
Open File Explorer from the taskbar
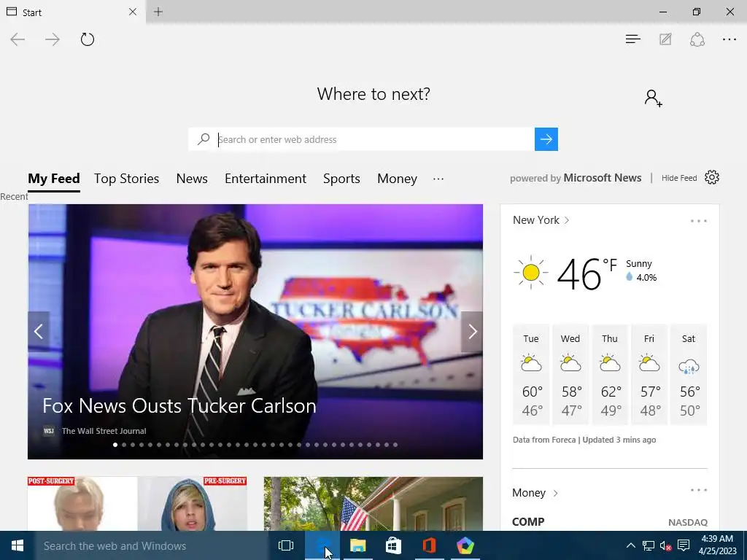tap(357, 545)
